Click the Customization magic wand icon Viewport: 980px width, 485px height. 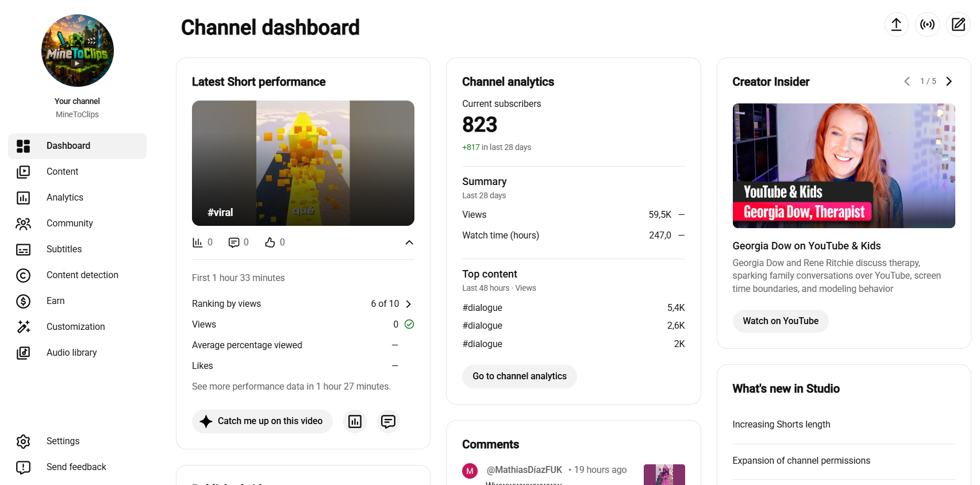(x=23, y=327)
